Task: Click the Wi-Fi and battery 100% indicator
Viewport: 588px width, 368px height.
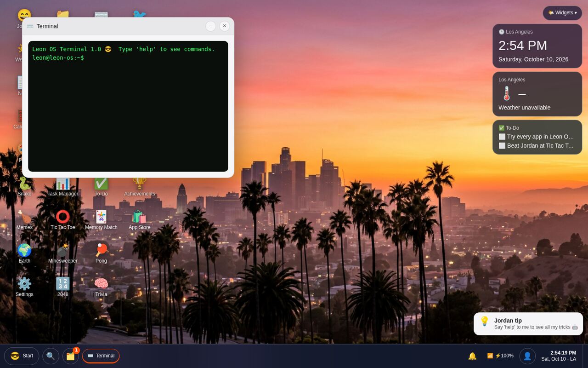Action: coord(500,356)
